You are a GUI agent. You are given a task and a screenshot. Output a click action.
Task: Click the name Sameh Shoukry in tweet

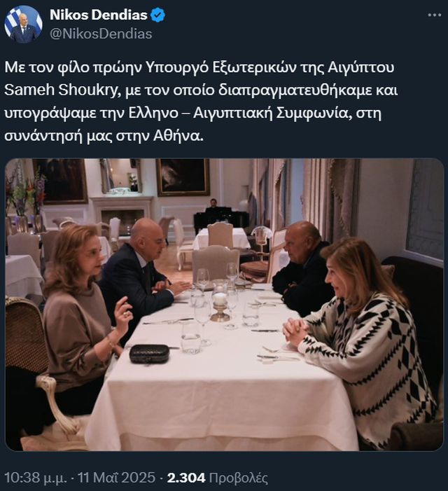pyautogui.click(x=62, y=90)
